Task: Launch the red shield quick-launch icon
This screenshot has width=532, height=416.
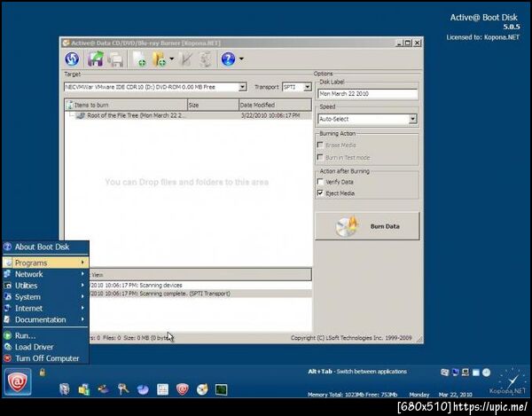Action: [182, 389]
